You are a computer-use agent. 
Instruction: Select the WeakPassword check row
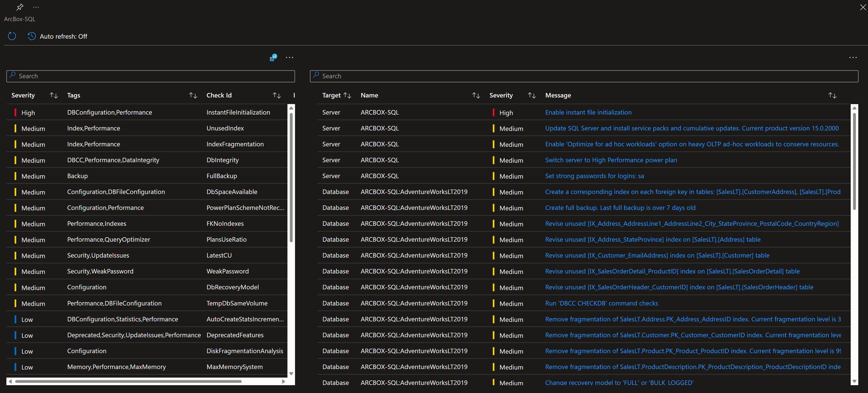147,271
